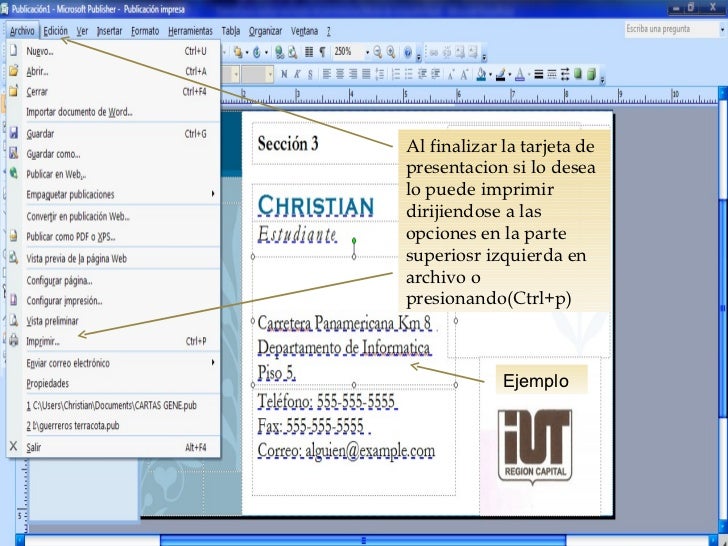The width and height of the screenshot is (728, 546).
Task: Click the increase indent icon
Action: (x=436, y=74)
